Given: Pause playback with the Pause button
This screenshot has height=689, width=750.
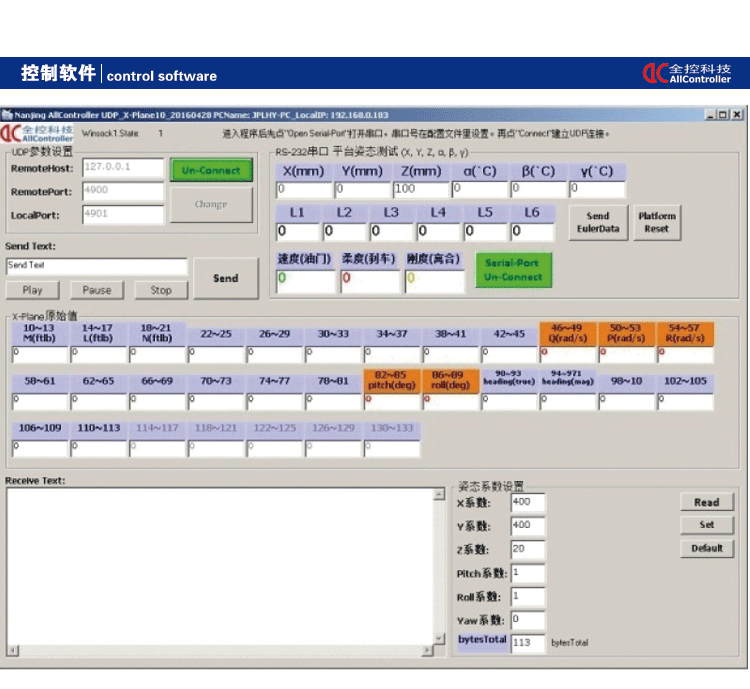Looking at the screenshot, I should tap(97, 290).
